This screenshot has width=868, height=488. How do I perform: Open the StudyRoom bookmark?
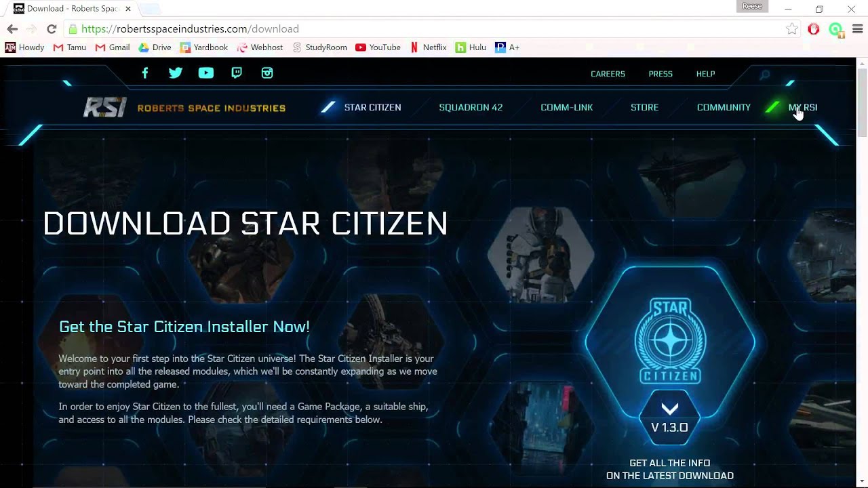pyautogui.click(x=319, y=47)
